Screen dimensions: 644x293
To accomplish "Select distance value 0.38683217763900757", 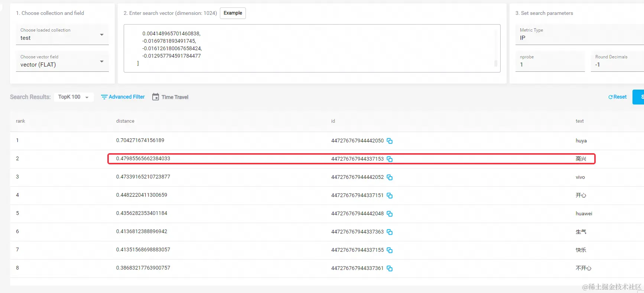I will [x=143, y=268].
